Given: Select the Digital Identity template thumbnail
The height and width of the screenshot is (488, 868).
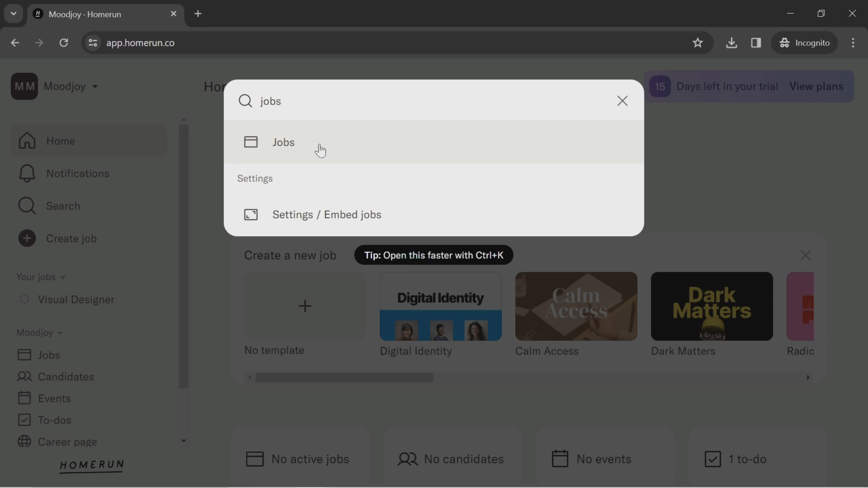Looking at the screenshot, I should [441, 306].
